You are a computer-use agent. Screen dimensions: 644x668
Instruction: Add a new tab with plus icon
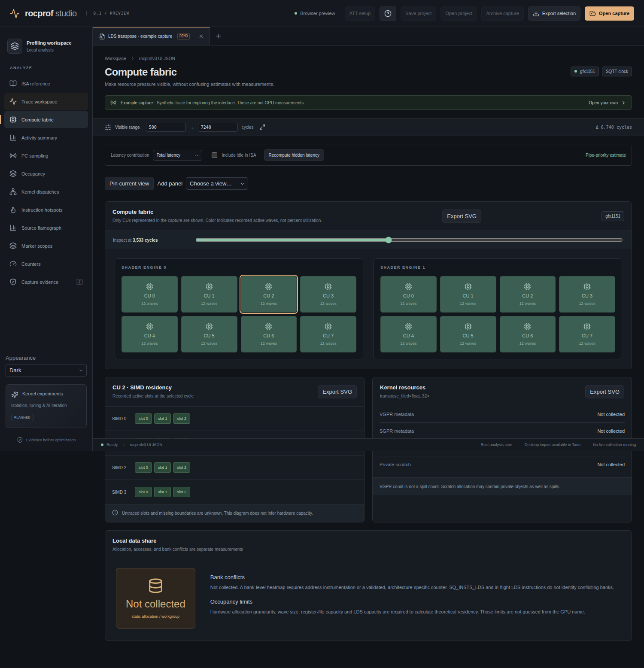click(219, 36)
